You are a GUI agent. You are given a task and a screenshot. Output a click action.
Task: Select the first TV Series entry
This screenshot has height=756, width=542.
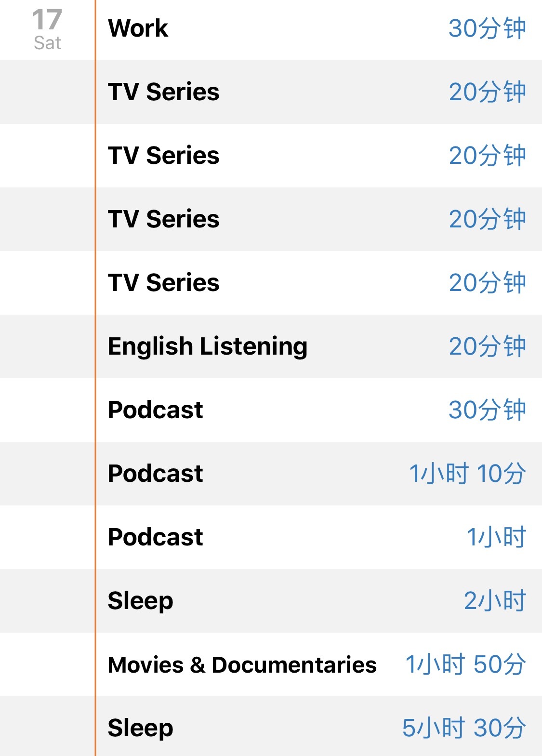[319, 92]
